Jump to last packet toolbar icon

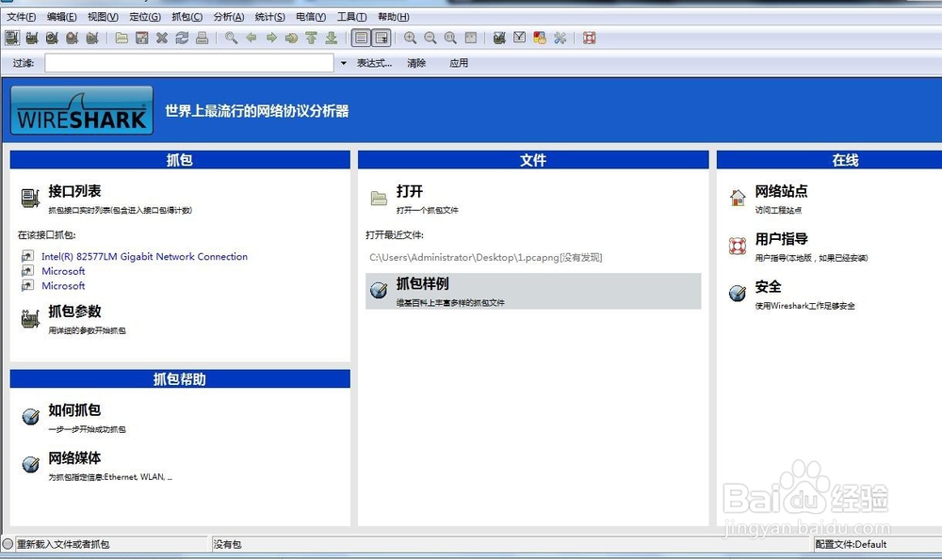(331, 38)
